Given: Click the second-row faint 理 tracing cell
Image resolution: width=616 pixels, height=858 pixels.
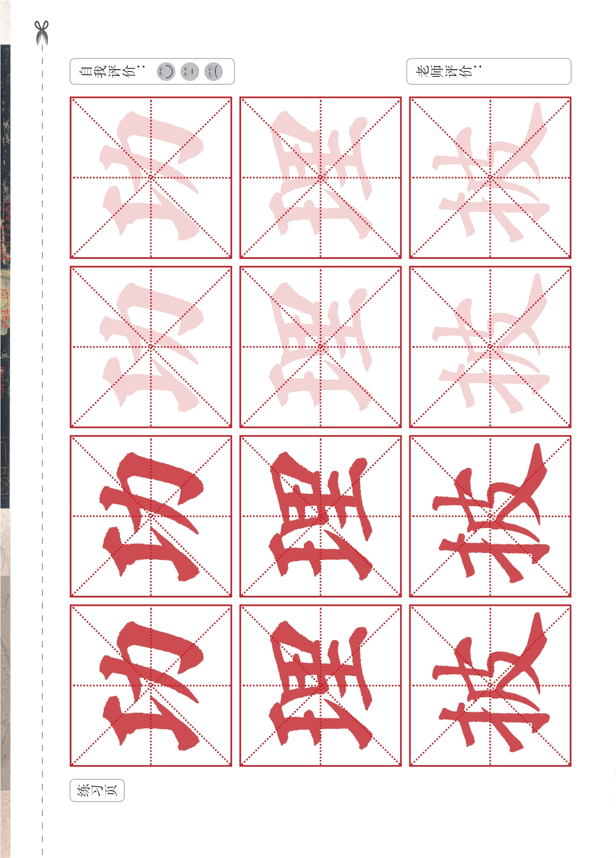Looking at the screenshot, I should pos(321,347).
